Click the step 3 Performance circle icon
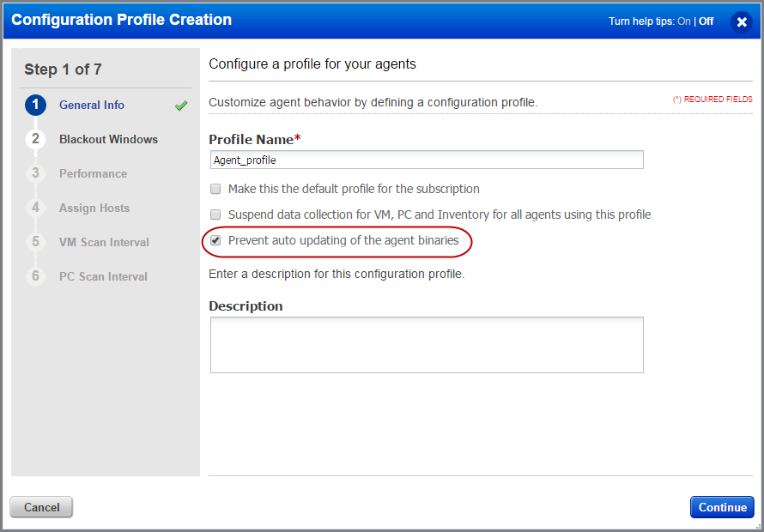The image size is (764, 532). (x=35, y=173)
